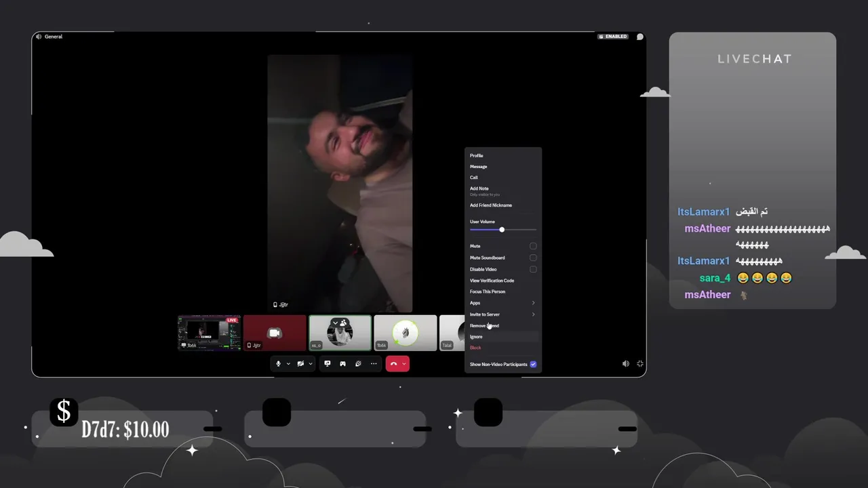Select the red Jjjtr camera tile
Image resolution: width=868 pixels, height=488 pixels.
[275, 333]
